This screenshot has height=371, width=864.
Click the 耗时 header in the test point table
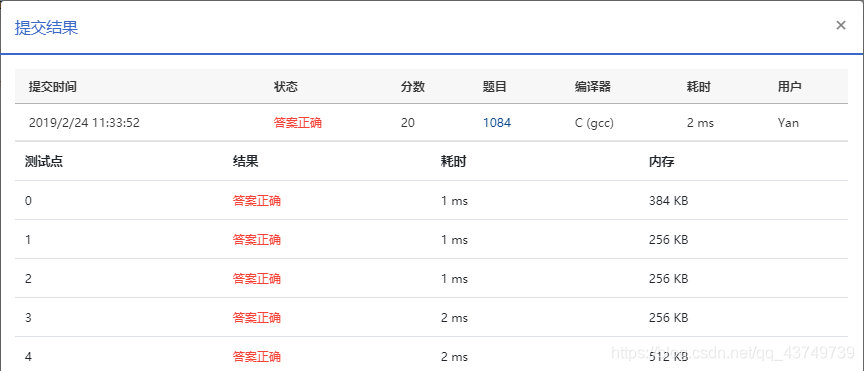[453, 162]
